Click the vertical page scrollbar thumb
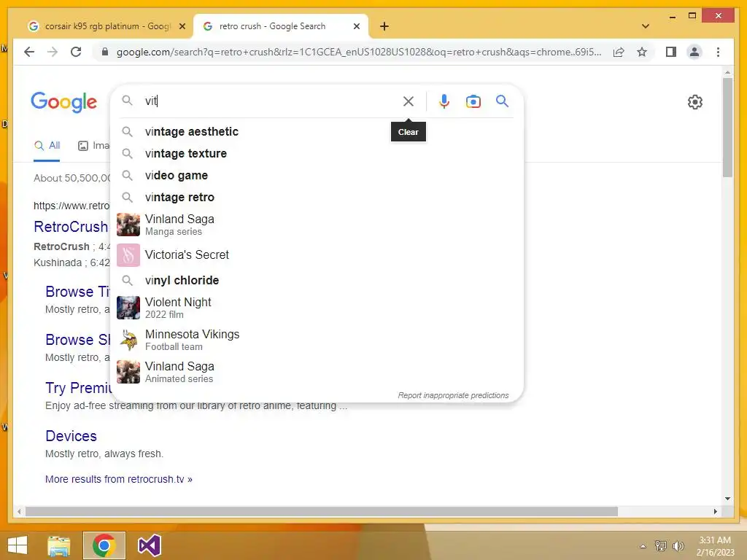Viewport: 747px width, 560px height. pos(727,127)
